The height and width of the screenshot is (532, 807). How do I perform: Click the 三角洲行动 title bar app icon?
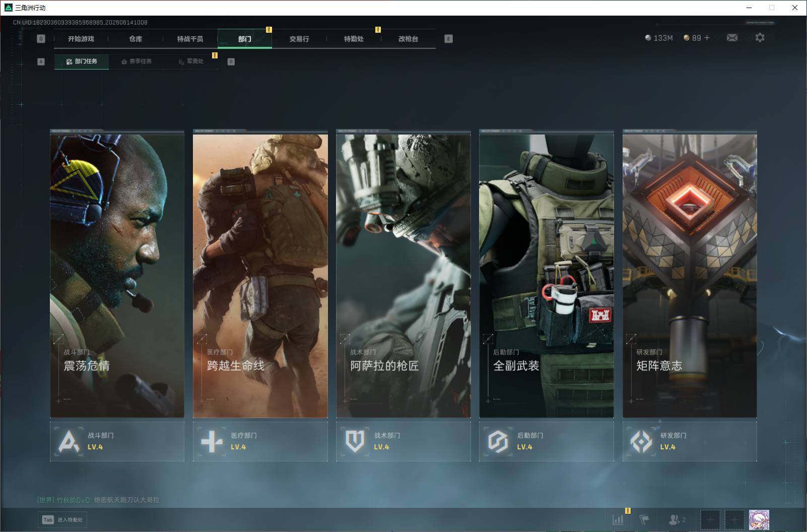tap(8, 8)
